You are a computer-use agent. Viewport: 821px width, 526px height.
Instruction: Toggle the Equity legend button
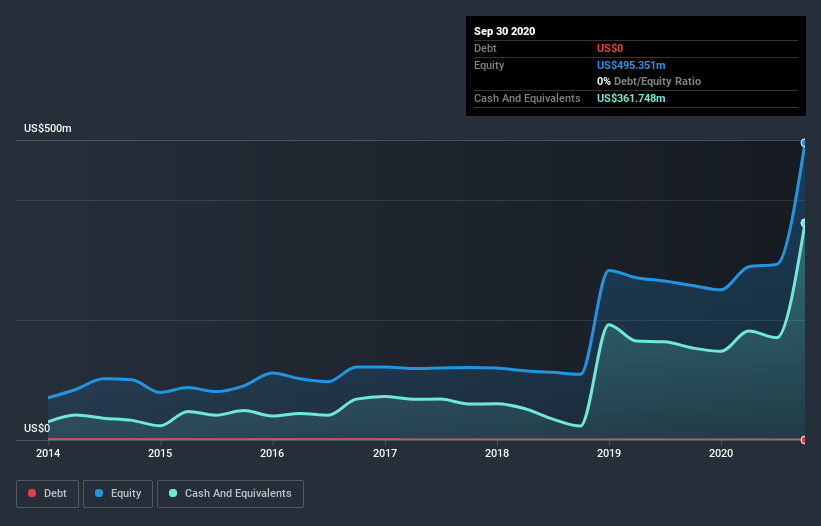click(118, 494)
